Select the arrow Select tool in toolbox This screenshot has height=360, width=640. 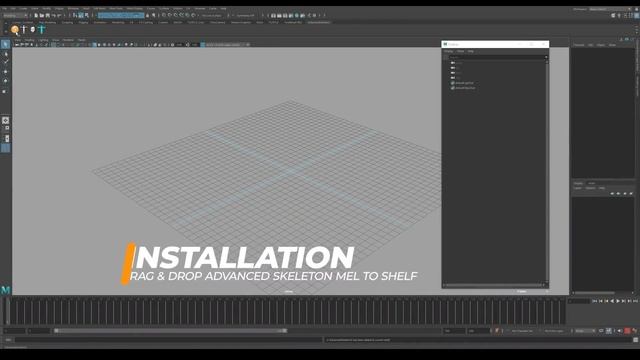tap(5, 44)
